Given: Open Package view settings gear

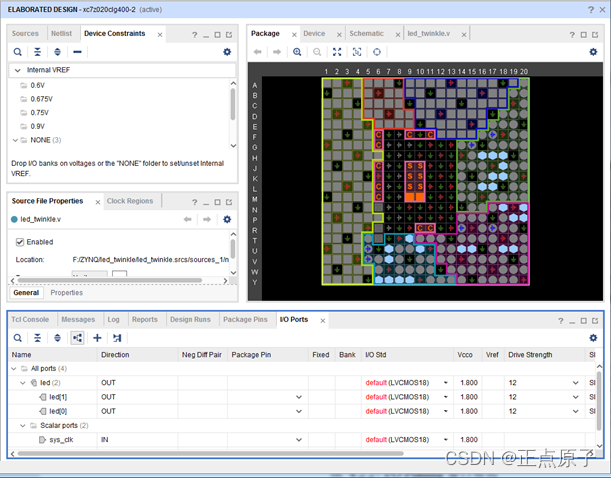Looking at the screenshot, I should click(x=593, y=52).
